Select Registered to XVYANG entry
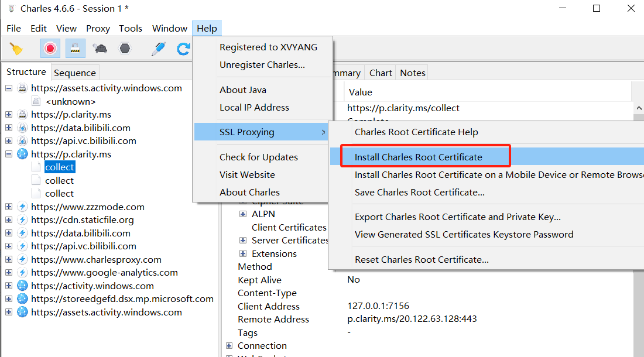This screenshot has height=357, width=644. click(268, 47)
